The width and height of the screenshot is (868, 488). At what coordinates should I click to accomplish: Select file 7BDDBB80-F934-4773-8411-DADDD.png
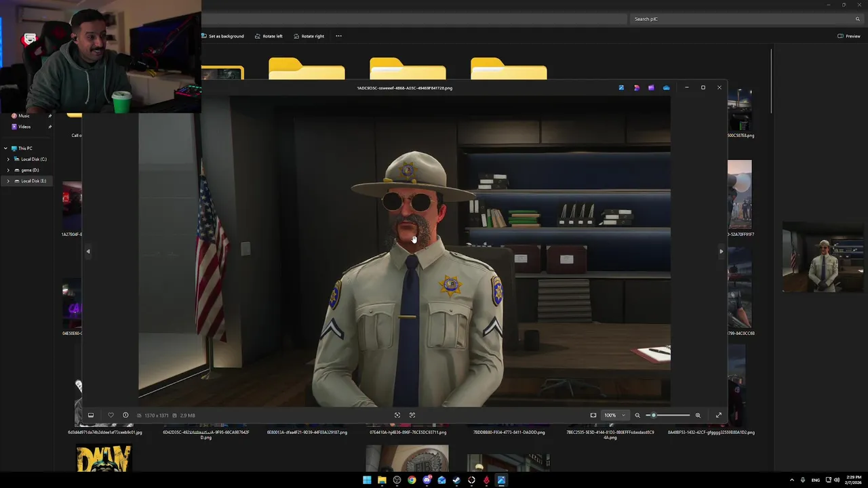click(509, 432)
